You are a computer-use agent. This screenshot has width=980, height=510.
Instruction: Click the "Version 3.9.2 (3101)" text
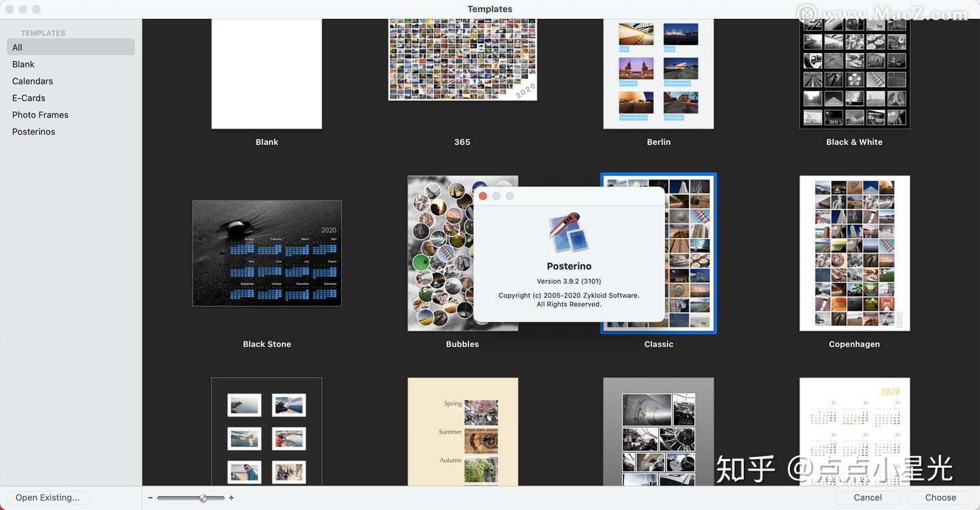pos(569,282)
